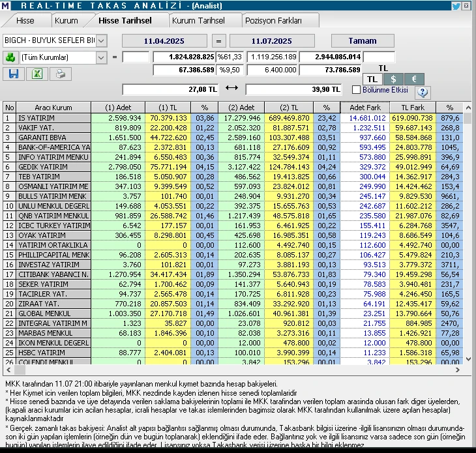Click the Tamam button

[x=363, y=40]
